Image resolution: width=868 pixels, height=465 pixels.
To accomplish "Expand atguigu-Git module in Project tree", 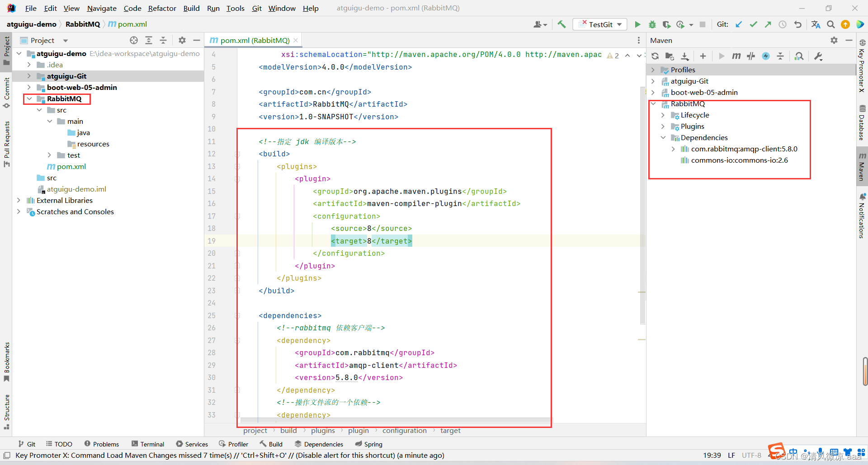I will tap(29, 76).
